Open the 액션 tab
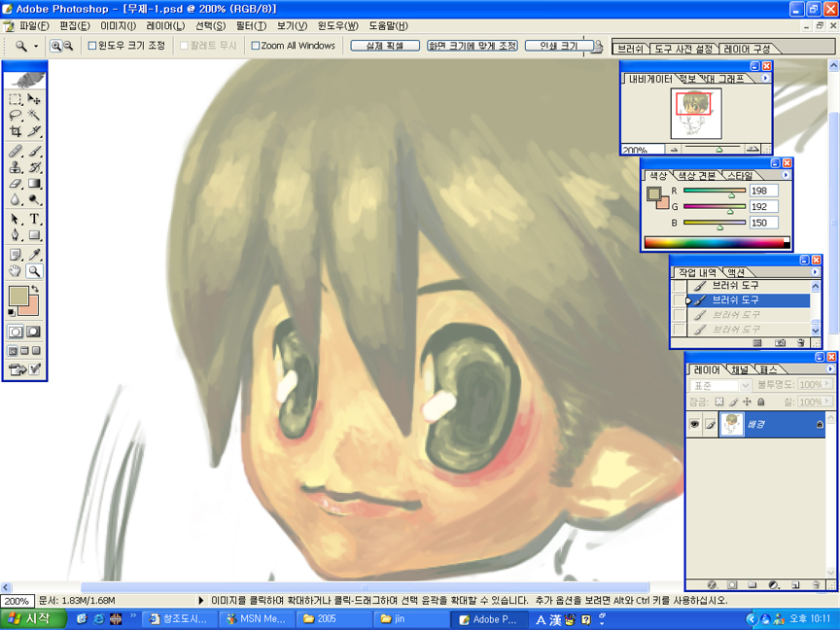The height and width of the screenshot is (630, 840). [x=736, y=272]
